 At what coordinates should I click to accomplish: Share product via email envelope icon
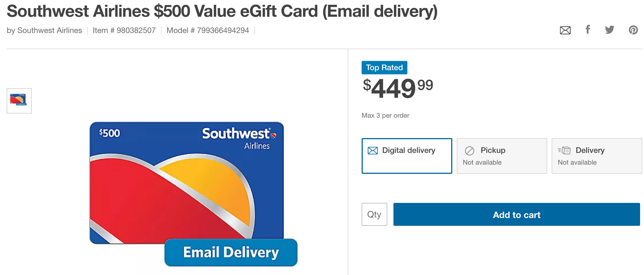pos(565,30)
